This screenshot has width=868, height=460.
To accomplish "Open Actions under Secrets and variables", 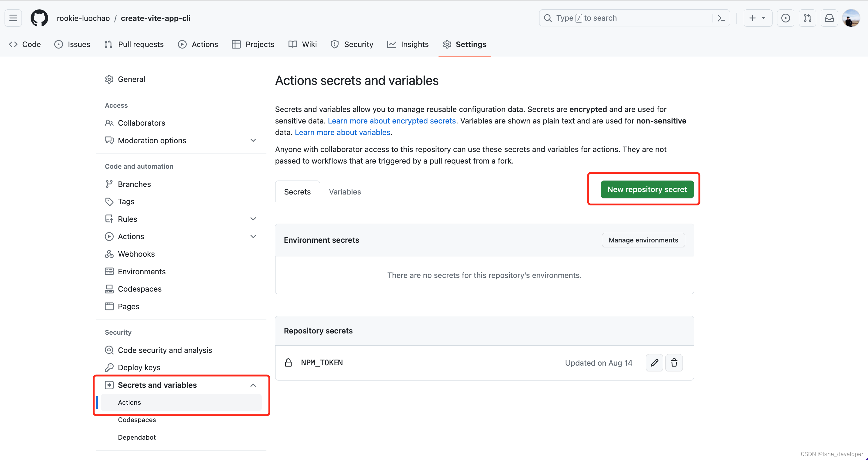I will [x=129, y=402].
